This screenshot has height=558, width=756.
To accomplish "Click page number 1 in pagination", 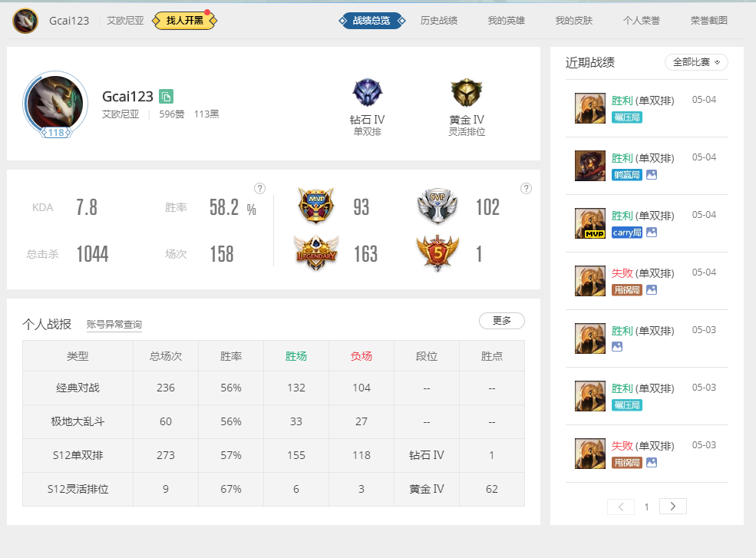I will (646, 507).
